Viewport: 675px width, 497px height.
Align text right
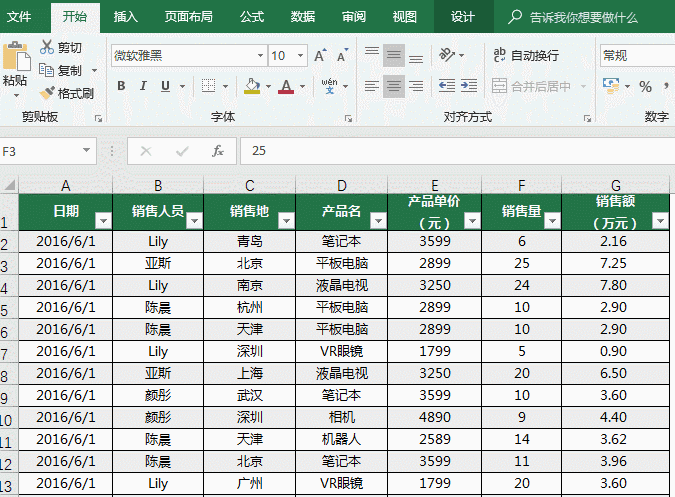[x=416, y=86]
